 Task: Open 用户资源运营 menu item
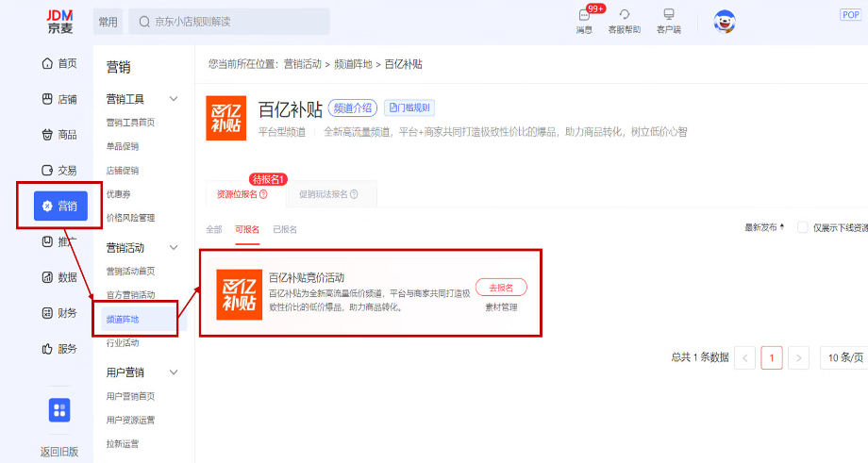130,420
